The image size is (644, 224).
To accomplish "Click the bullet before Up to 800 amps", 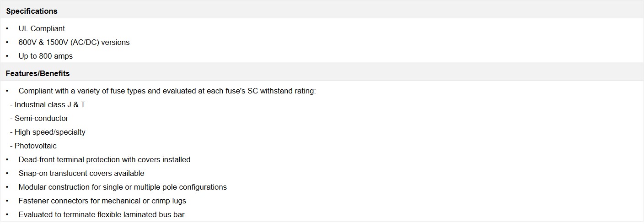I will 7,56.
